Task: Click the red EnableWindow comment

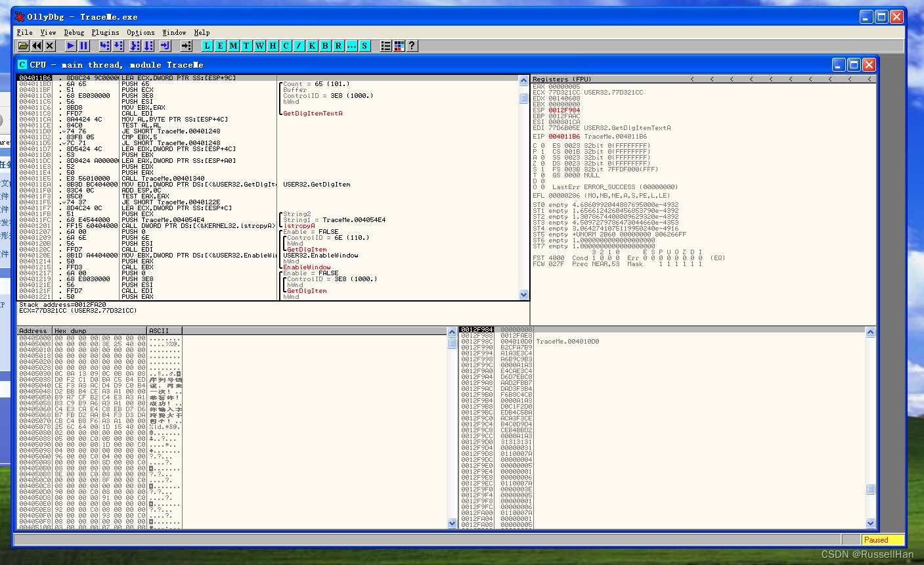Action: [307, 267]
